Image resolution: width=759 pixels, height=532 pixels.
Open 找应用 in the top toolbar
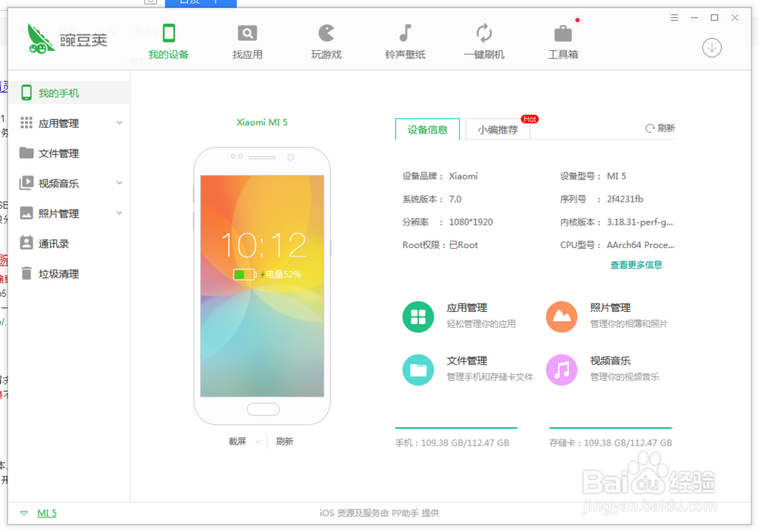[247, 42]
